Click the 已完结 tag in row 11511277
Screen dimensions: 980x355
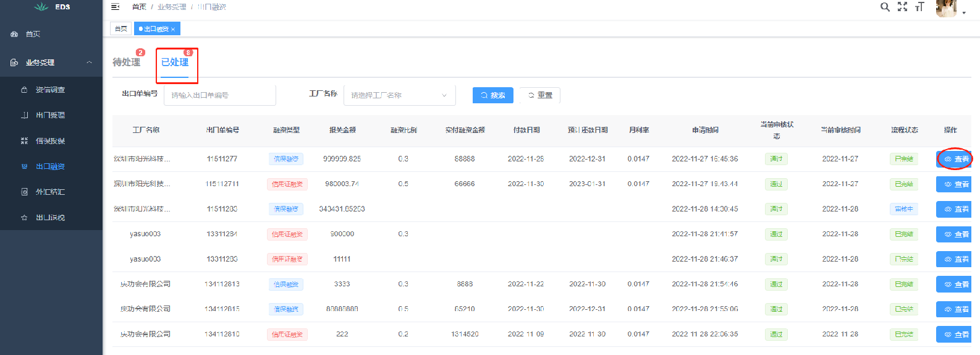(904, 159)
